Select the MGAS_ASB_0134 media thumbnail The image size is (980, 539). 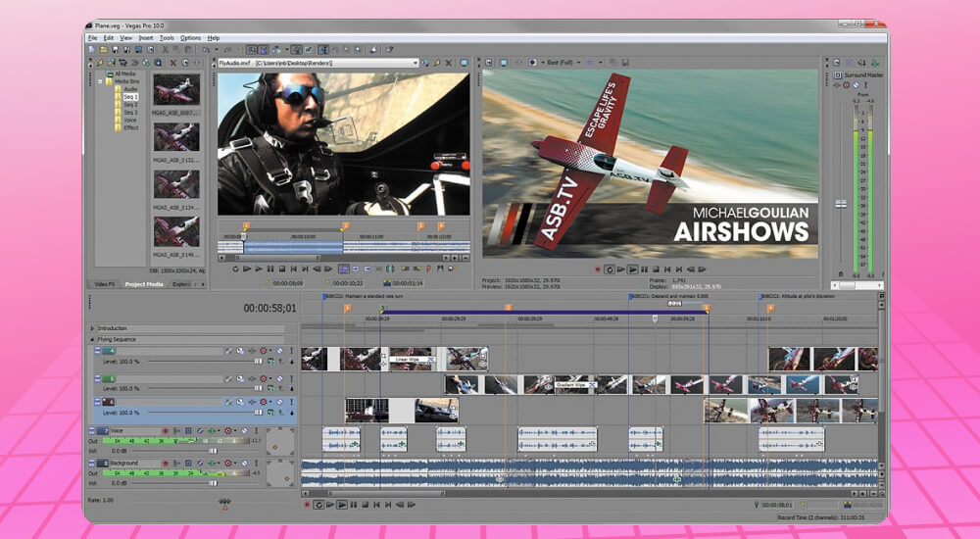tap(176, 184)
